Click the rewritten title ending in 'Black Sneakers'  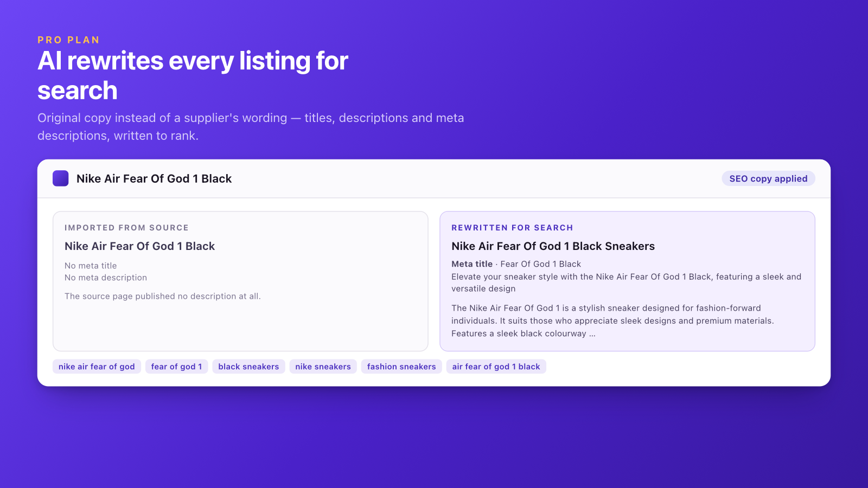[553, 246]
